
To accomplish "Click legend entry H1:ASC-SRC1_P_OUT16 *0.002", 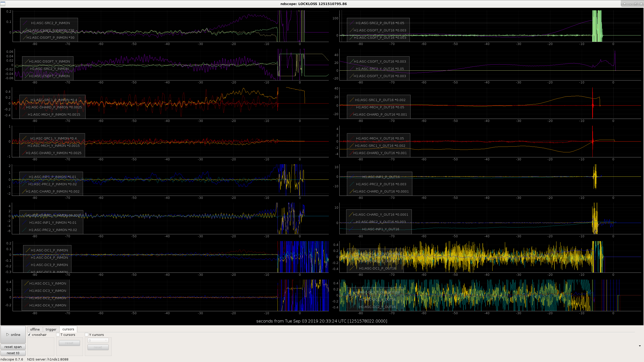I will pos(380,100).
